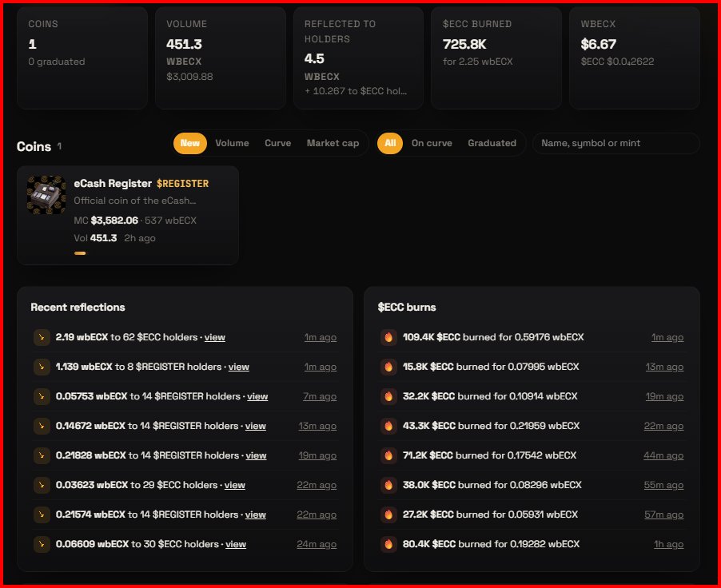Focus the Name, symbol or mint search field
721x588 pixels.
click(616, 143)
